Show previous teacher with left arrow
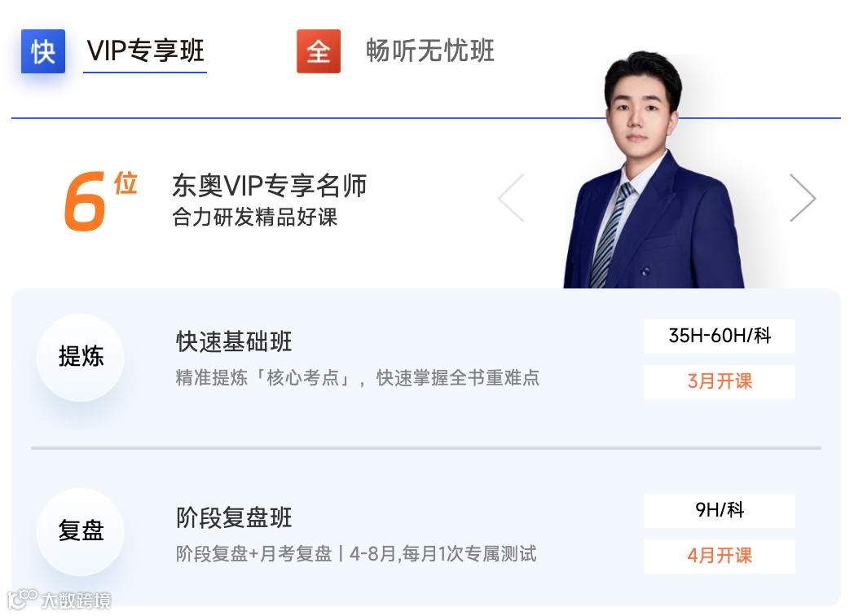Viewport: 854px width, 616px height. click(x=512, y=198)
